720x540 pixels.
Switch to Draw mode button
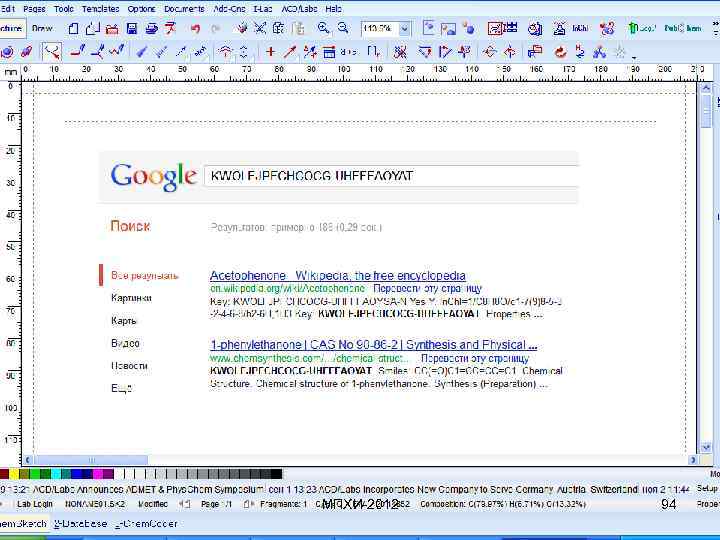[x=42, y=28]
